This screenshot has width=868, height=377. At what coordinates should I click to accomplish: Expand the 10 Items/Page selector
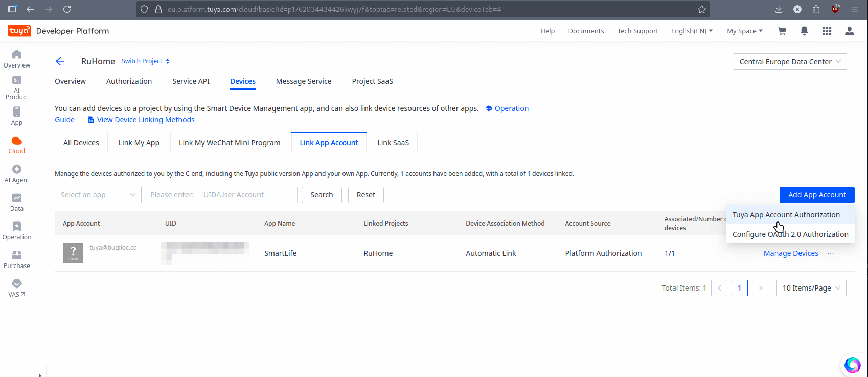coord(811,288)
